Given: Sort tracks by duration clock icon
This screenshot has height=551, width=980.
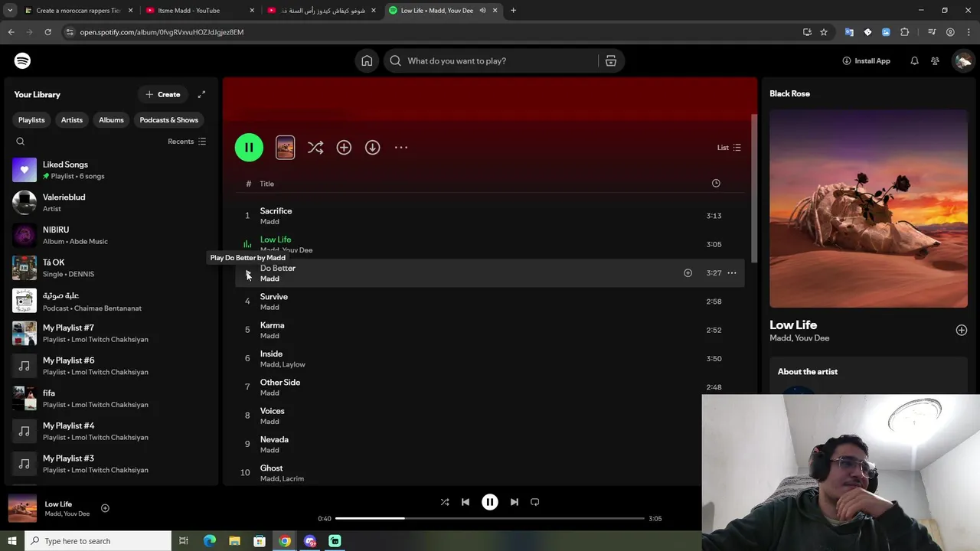Looking at the screenshot, I should tap(716, 183).
